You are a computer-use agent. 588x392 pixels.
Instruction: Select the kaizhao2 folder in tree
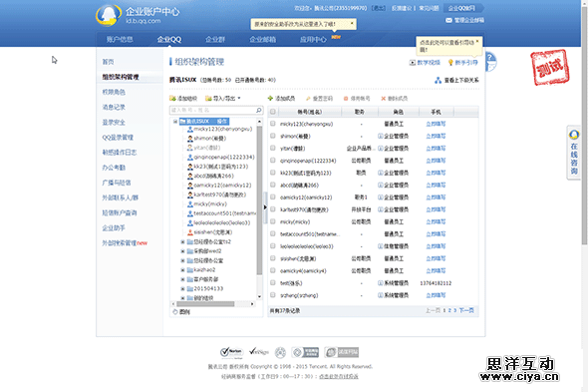(x=201, y=270)
